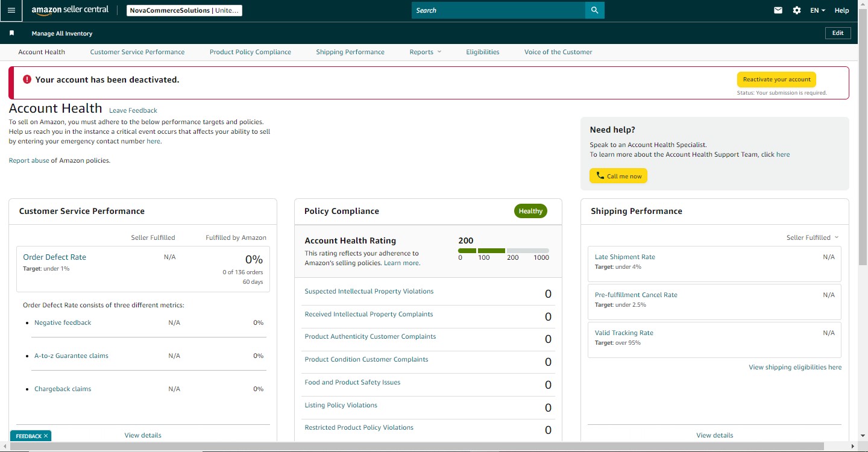This screenshot has width=868, height=452.
Task: Click the Report abuse link
Action: point(29,160)
